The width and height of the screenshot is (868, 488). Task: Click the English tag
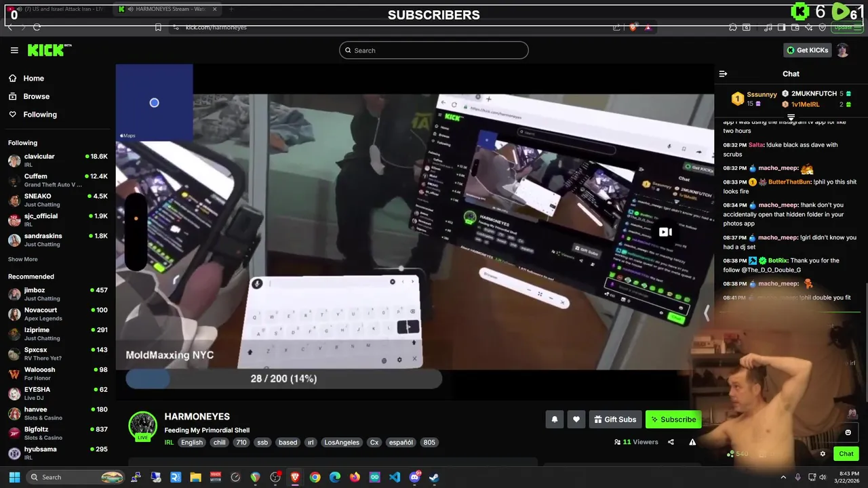point(192,442)
